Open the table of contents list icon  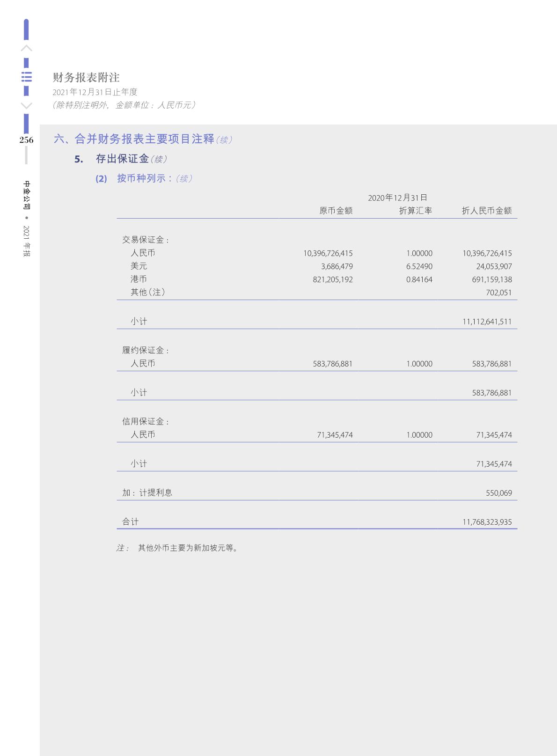click(27, 77)
